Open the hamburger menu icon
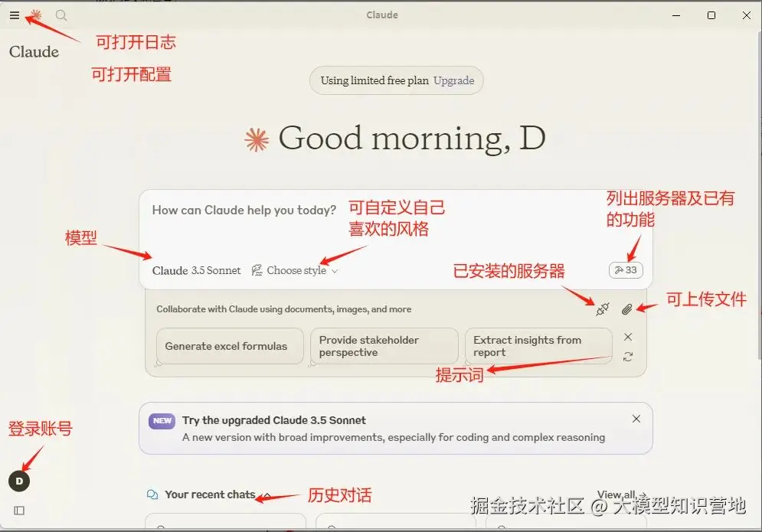Screen dimensions: 762x532 tap(15, 15)
